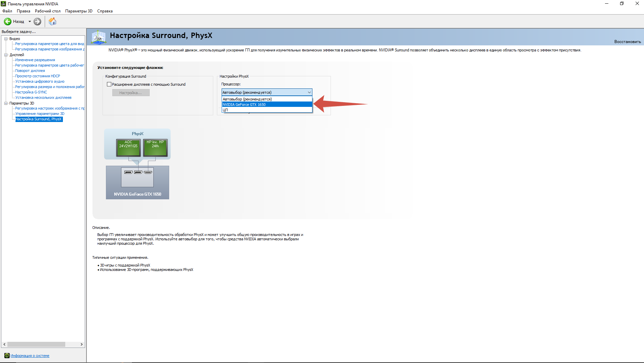This screenshot has height=363, width=644.
Task: Click the Восстановить link
Action: pos(628,42)
